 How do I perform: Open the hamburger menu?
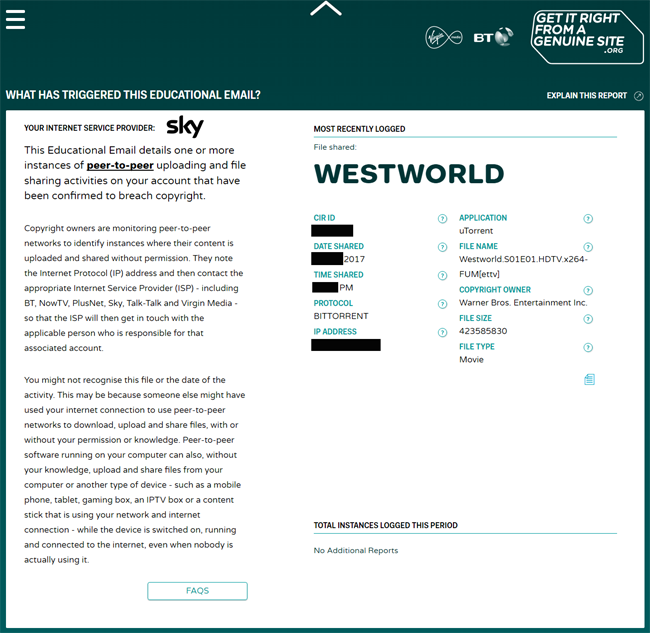tap(15, 19)
